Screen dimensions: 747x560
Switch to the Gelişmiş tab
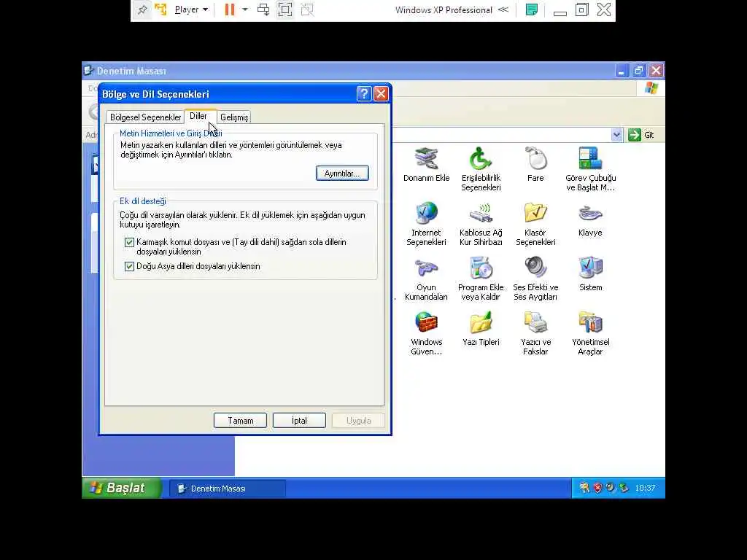[x=234, y=117]
